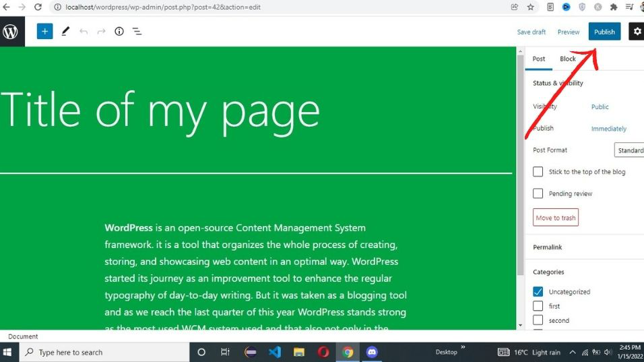
Task: Reload the page with the refresh icon
Action: point(38,7)
